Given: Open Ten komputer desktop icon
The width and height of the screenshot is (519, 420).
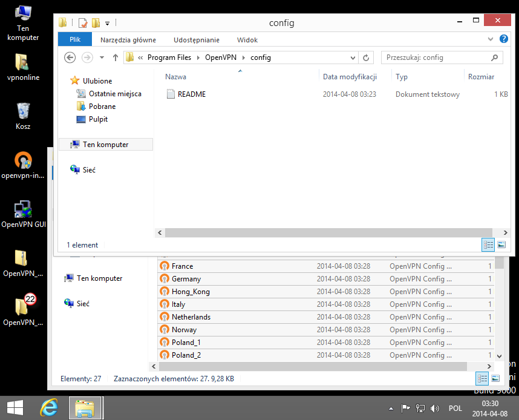Looking at the screenshot, I should click(x=23, y=23).
